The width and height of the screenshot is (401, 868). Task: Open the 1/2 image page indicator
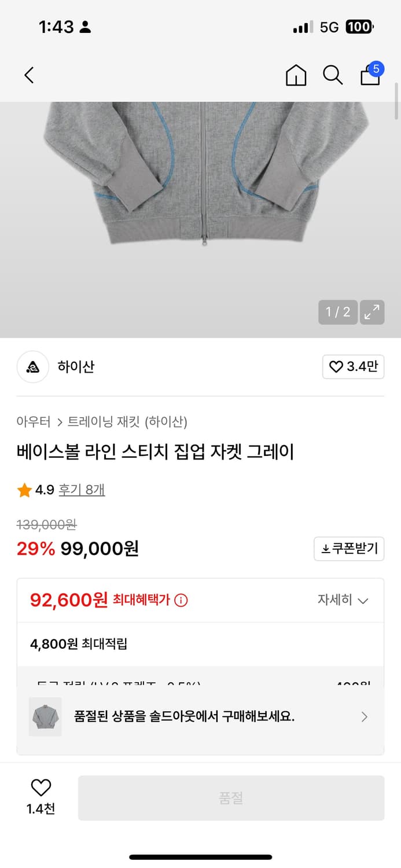click(x=337, y=312)
